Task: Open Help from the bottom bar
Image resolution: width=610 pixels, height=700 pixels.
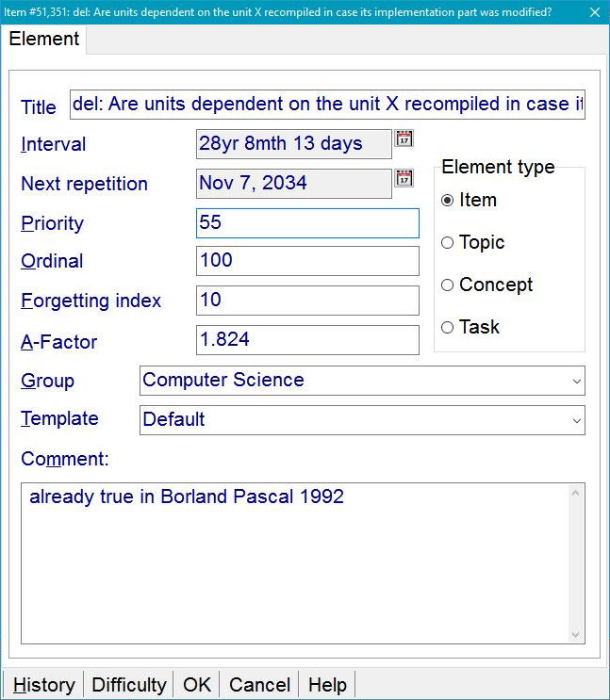Action: point(327,685)
